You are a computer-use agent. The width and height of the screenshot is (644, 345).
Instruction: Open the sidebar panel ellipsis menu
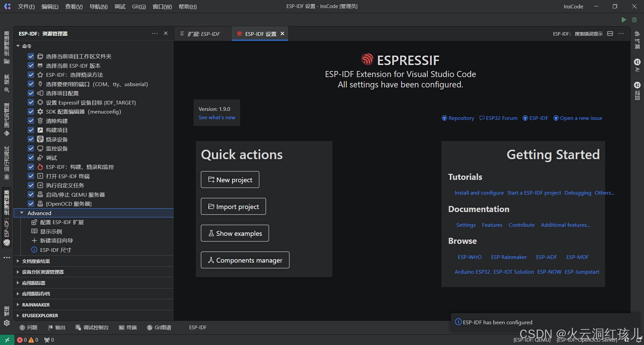pos(155,33)
